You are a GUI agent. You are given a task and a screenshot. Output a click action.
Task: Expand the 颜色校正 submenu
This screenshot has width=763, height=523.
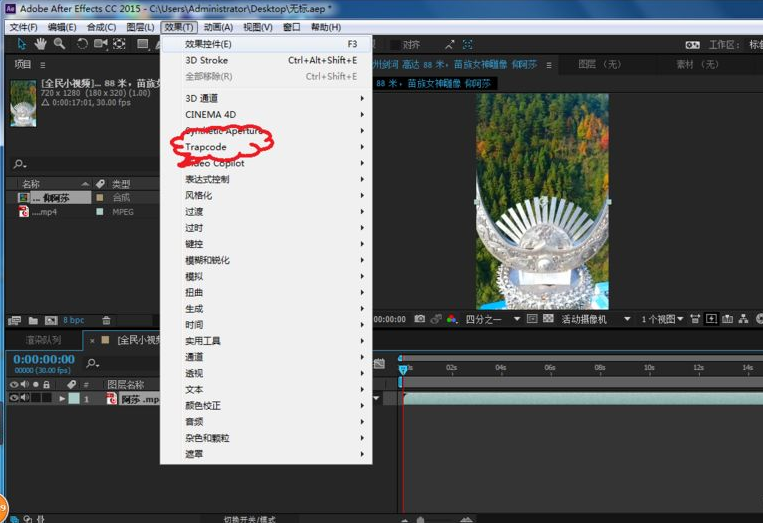[x=266, y=405]
